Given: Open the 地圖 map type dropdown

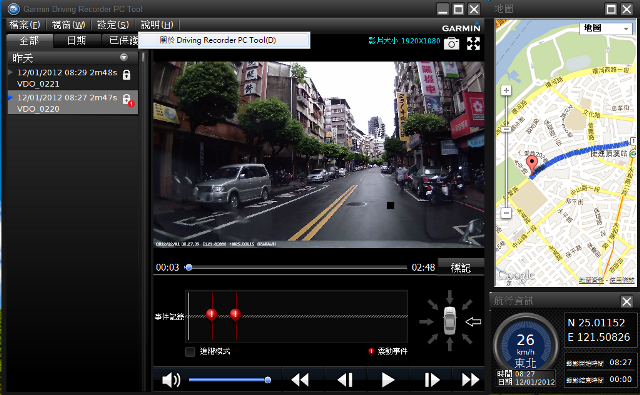Looking at the screenshot, I should point(605,28).
